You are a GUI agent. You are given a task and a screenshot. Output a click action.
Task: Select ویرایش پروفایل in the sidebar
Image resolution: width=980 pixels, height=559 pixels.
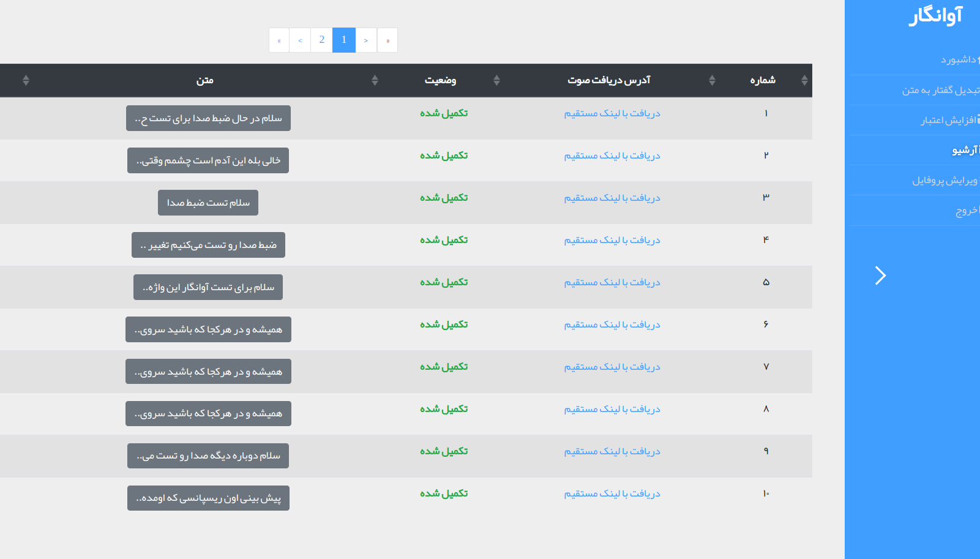[944, 180]
